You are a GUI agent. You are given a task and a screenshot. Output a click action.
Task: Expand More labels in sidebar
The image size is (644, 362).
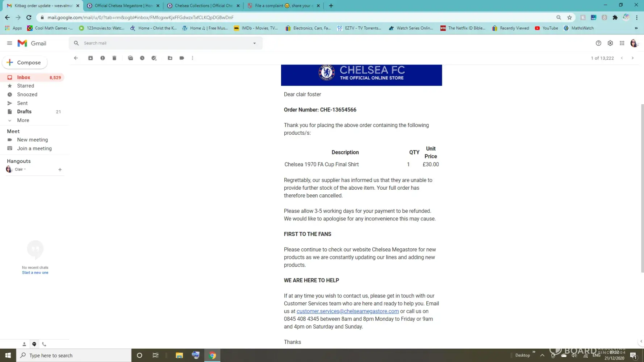click(x=23, y=120)
